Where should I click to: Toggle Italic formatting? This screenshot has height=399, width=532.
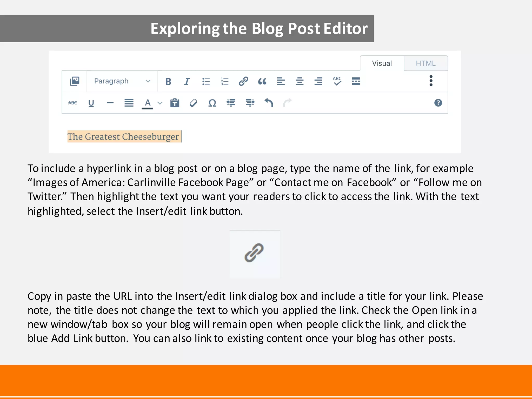pyautogui.click(x=187, y=82)
